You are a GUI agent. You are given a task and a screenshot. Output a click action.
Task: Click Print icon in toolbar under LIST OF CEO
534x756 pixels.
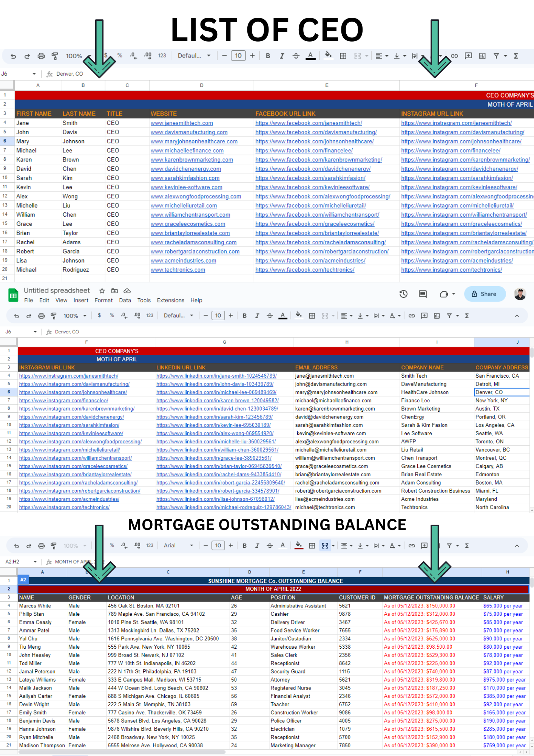point(41,56)
